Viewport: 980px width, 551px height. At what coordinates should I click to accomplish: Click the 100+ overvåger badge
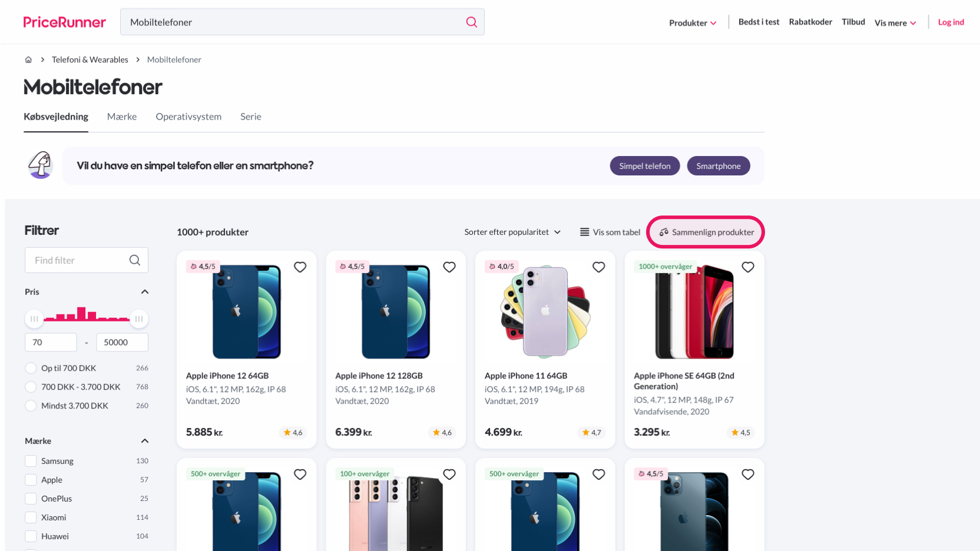point(365,474)
